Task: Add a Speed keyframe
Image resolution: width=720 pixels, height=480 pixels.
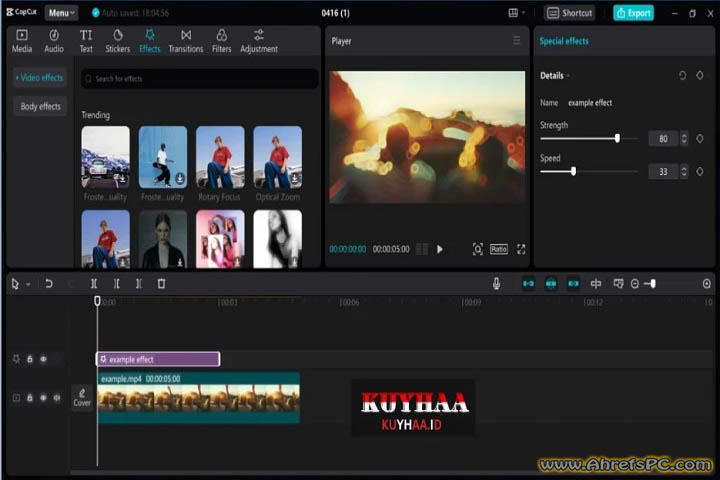Action: pos(700,171)
